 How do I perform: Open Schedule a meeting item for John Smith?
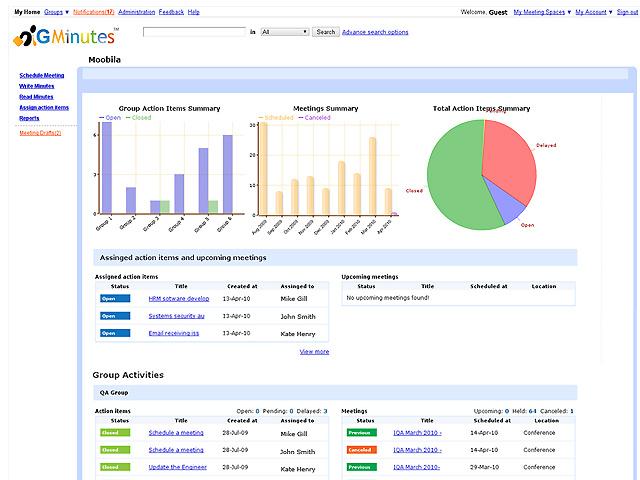pos(176,450)
